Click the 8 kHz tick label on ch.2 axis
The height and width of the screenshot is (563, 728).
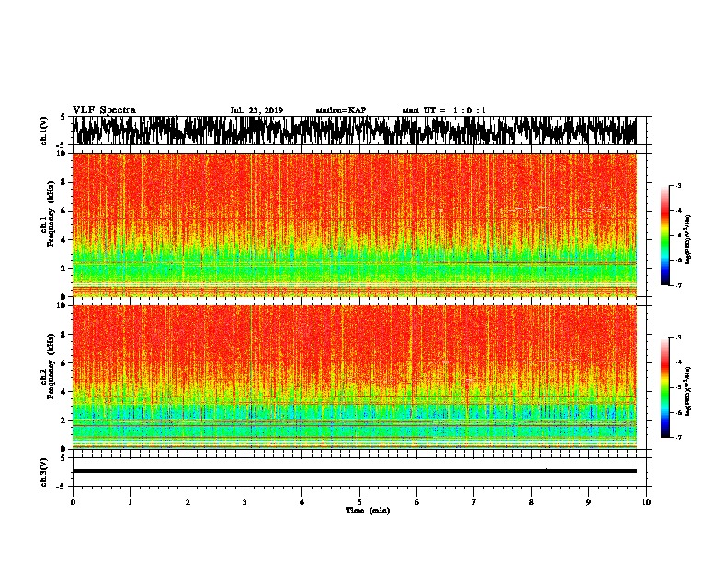(64, 335)
